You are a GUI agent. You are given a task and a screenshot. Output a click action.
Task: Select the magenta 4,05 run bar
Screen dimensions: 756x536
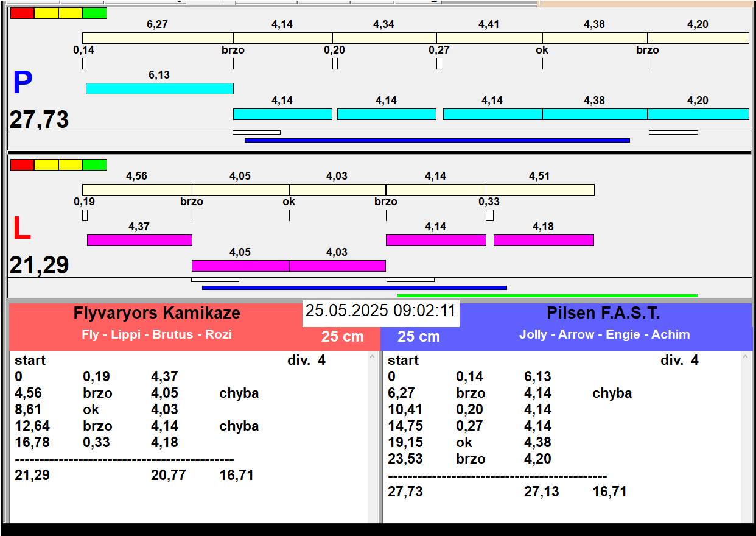click(x=240, y=266)
